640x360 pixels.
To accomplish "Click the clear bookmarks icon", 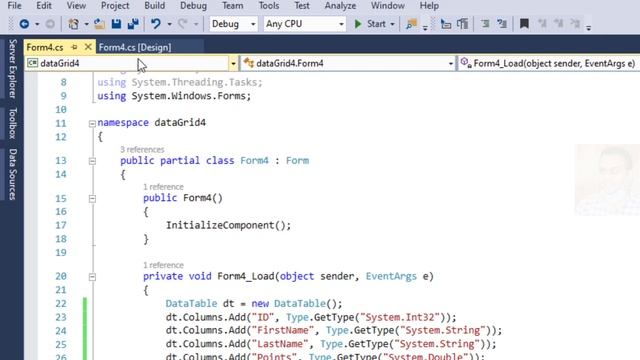I will click(x=575, y=24).
